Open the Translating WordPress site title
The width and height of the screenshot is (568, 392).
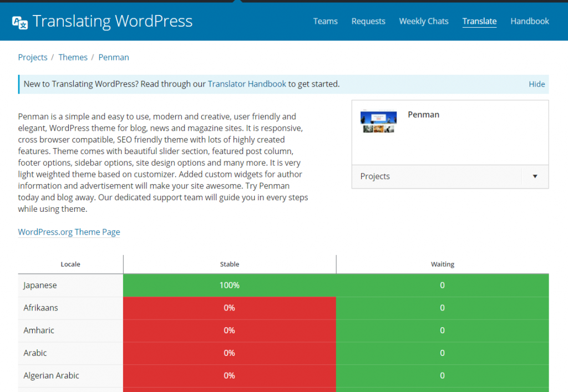click(112, 21)
